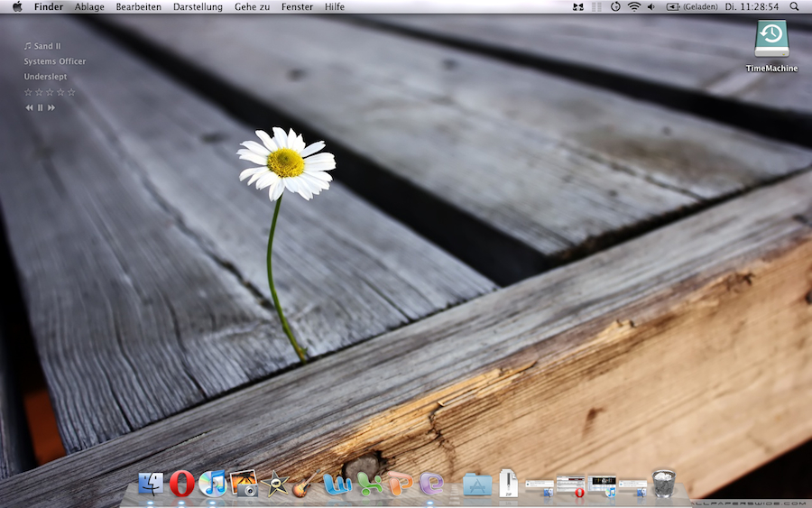The image size is (812, 508).
Task: Open the battery status menu (Geladen)
Action: click(x=692, y=6)
